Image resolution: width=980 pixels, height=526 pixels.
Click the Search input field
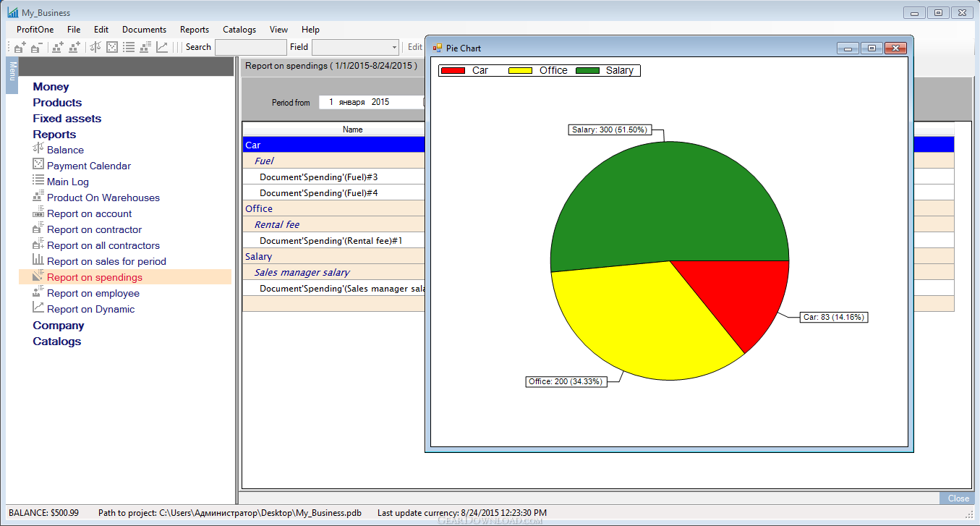251,47
